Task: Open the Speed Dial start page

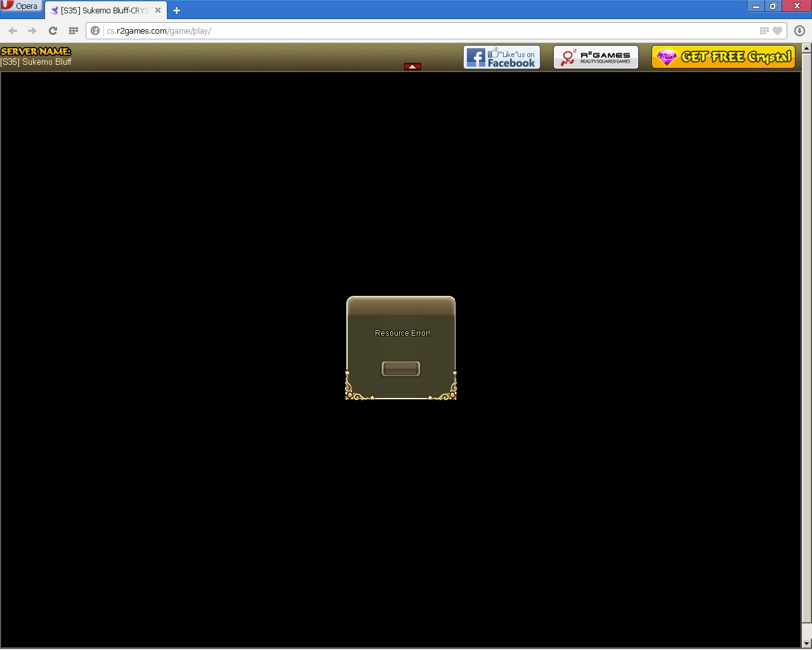Action: click(x=73, y=30)
